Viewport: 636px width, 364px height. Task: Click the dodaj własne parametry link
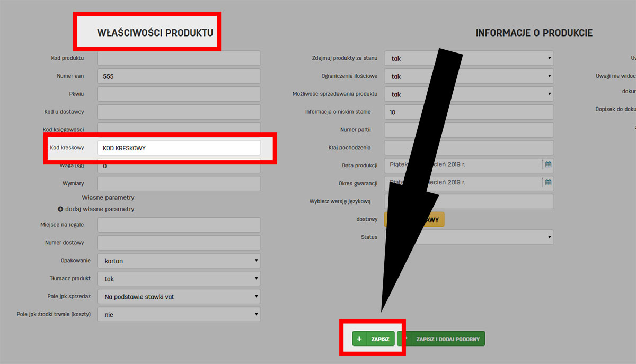pyautogui.click(x=100, y=209)
